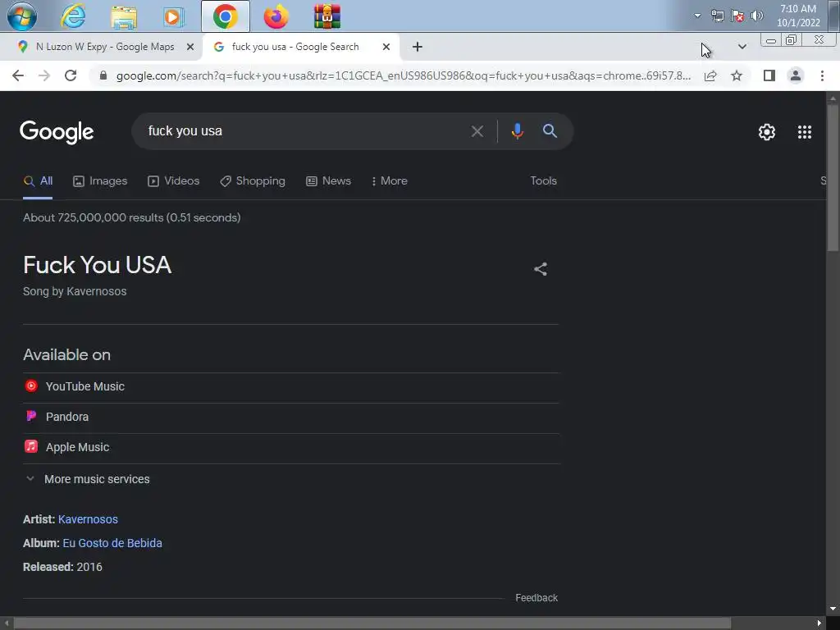Click the 'Fuck You USA' panel title

(97, 265)
